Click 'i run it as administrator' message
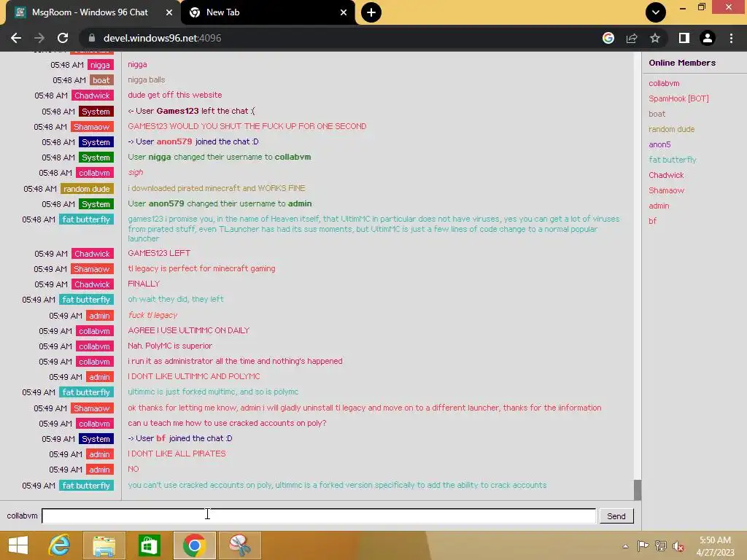 coord(235,362)
